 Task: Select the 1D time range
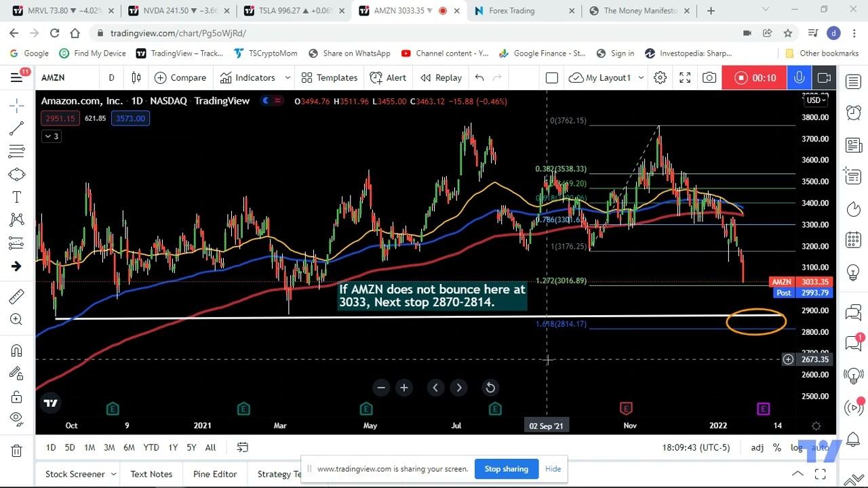pyautogui.click(x=51, y=447)
